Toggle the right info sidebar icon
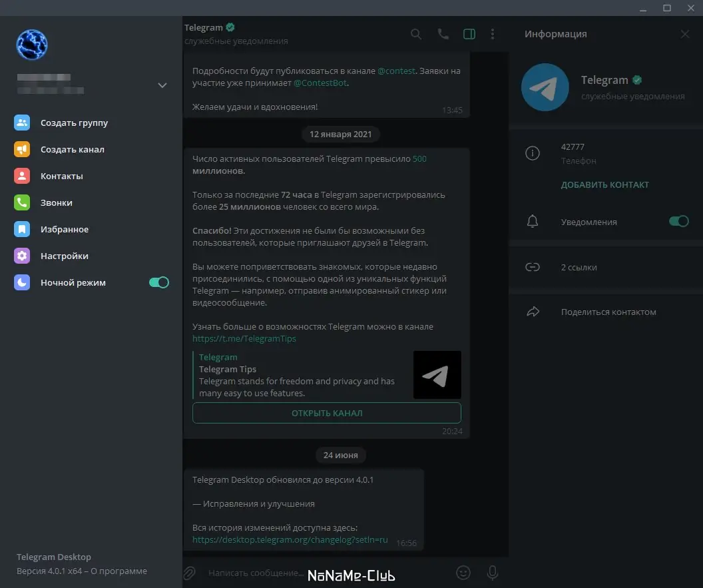The image size is (703, 588). 469,34
